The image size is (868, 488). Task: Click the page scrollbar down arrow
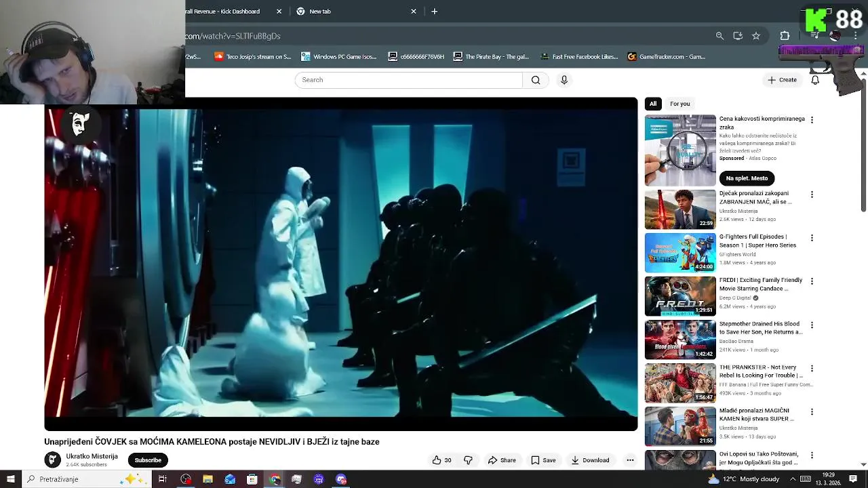[x=863, y=464]
